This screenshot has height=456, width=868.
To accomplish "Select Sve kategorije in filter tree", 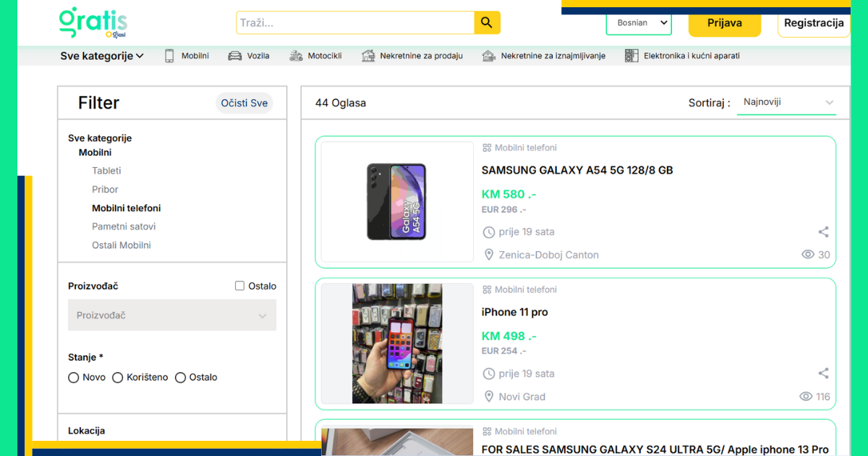I will coord(100,138).
